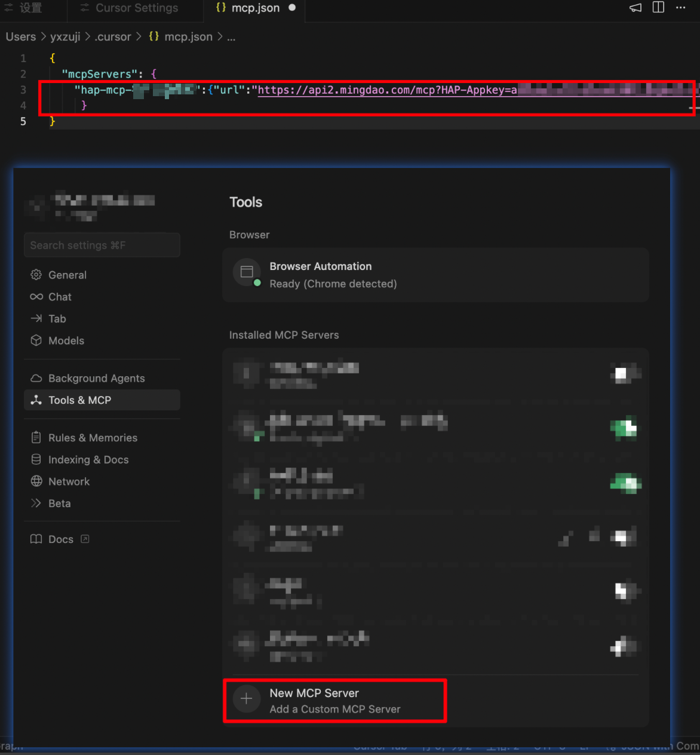The width and height of the screenshot is (700, 755).
Task: Open Rules & Memories settings section
Action: point(93,438)
